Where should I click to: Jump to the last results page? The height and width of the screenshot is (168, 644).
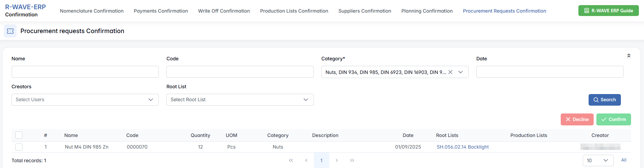tap(352, 160)
